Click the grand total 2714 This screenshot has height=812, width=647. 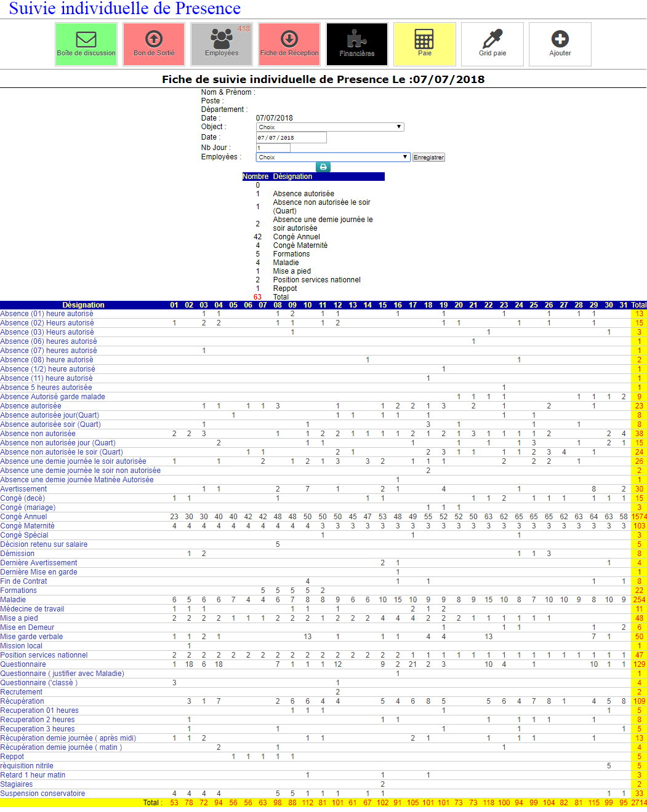(x=639, y=803)
